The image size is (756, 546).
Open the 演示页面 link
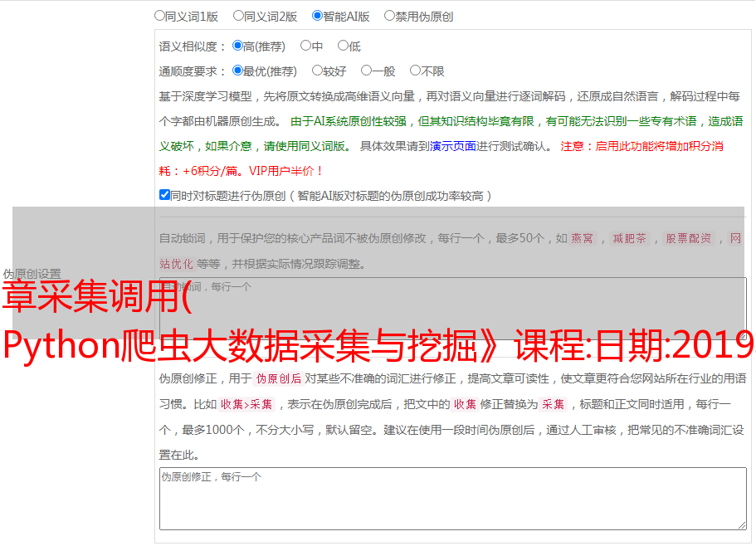point(453,146)
